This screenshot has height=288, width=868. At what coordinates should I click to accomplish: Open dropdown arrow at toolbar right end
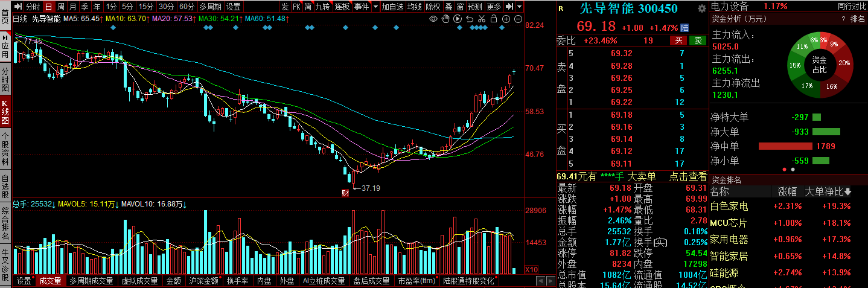point(519,7)
